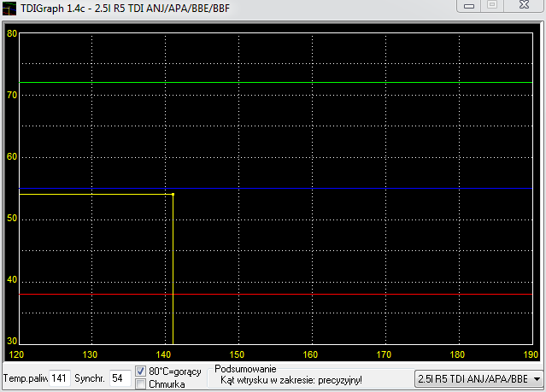Click the y-axis label 60
The height and width of the screenshot is (392, 546).
12,156
